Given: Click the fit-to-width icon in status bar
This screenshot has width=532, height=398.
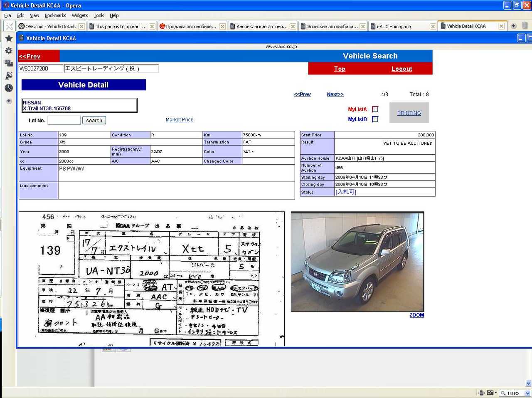Looking at the screenshot, I should 481,393.
